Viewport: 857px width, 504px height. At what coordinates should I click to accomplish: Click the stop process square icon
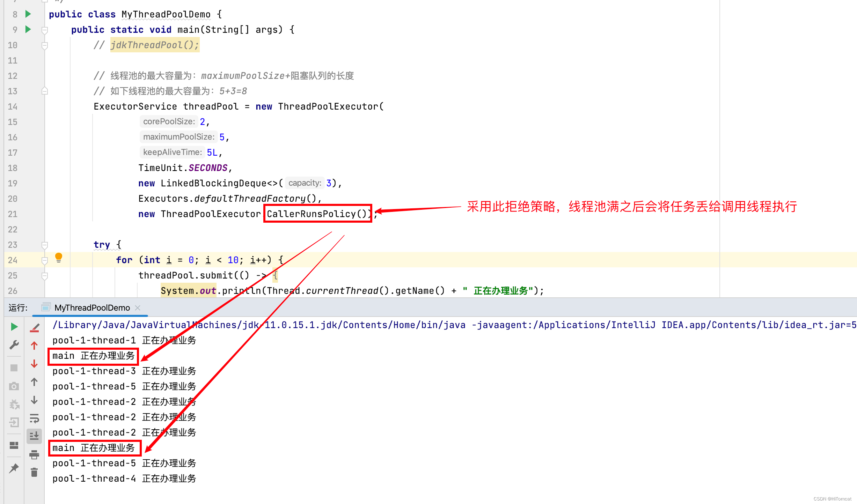pos(14,368)
